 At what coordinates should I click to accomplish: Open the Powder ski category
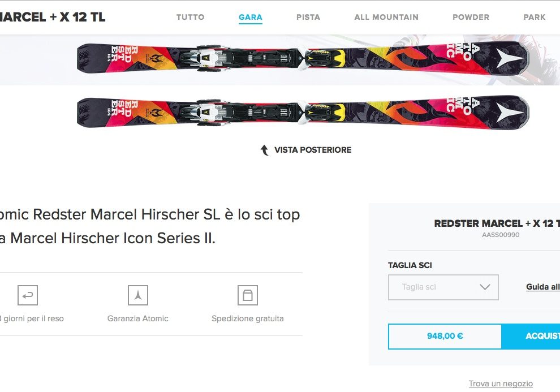coord(471,17)
